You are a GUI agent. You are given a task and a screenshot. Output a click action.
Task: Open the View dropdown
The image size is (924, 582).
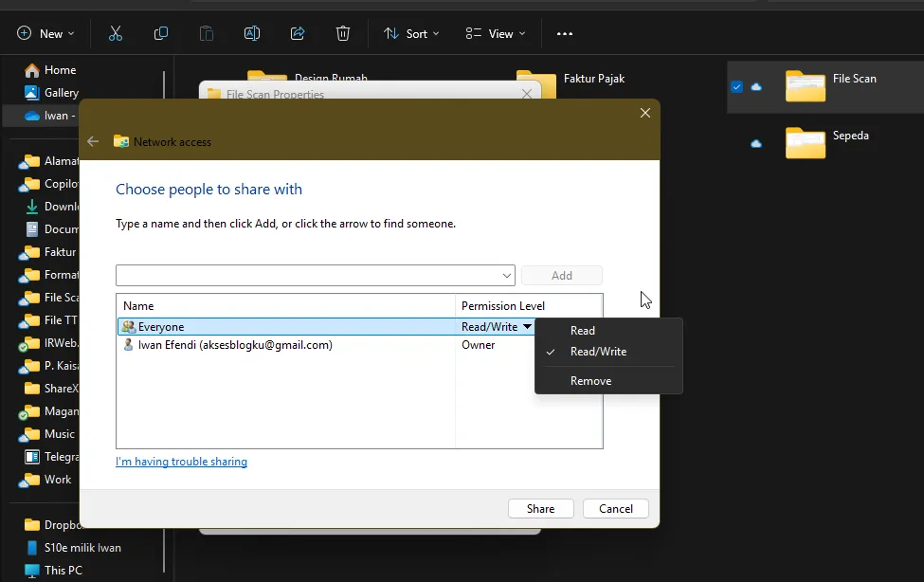coord(495,33)
